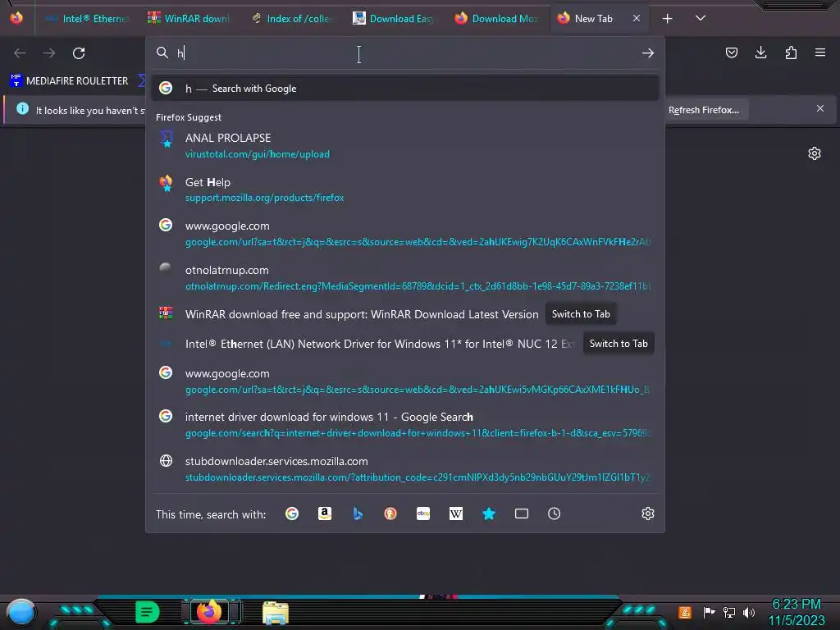This screenshot has height=630, width=840.
Task: Open the Extensions puzzle icon
Action: coord(791,52)
